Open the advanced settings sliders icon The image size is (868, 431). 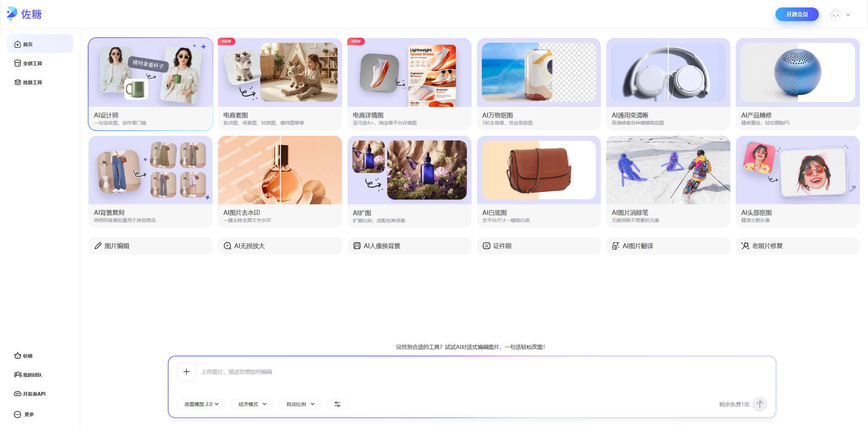(337, 404)
